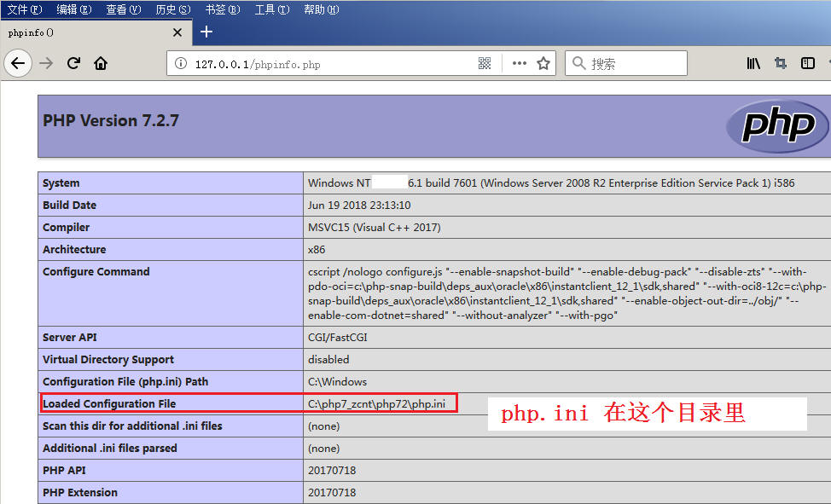The image size is (831, 504).
Task: Click the System row label
Action: point(61,182)
